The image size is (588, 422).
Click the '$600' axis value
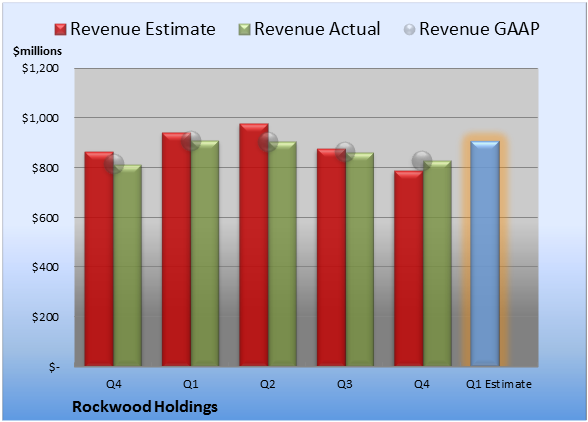tap(45, 218)
